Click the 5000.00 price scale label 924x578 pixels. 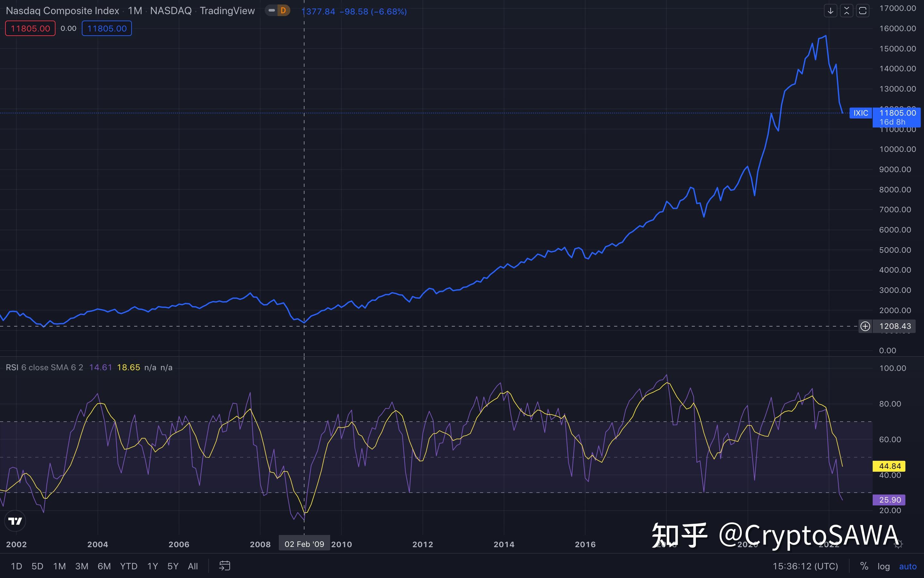(x=895, y=250)
